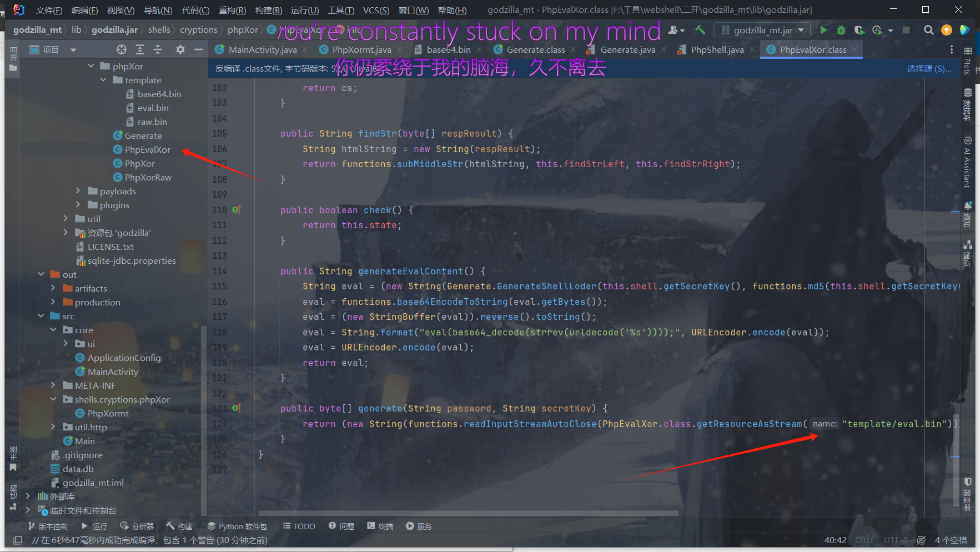Screen dimensions: 980x552
Task: Click the Expand All icon in project panel
Action: tap(140, 49)
